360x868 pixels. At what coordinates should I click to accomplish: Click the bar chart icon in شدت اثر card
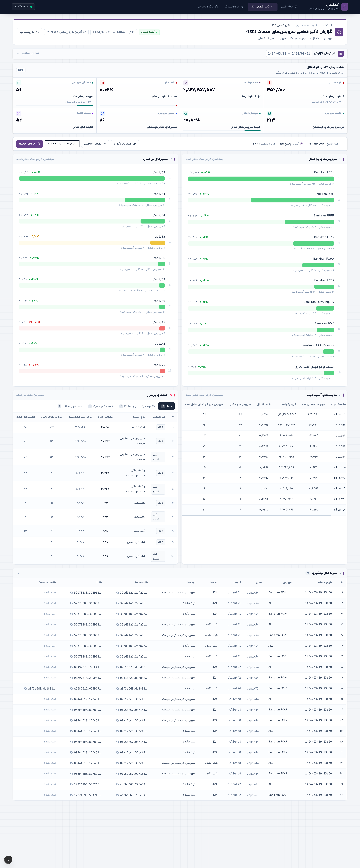pos(102,83)
